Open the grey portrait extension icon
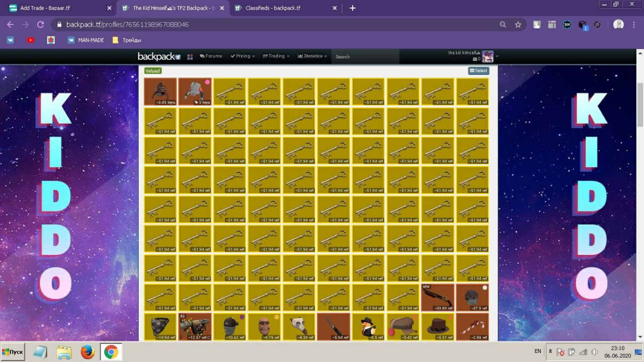The image size is (644, 362). [537, 24]
